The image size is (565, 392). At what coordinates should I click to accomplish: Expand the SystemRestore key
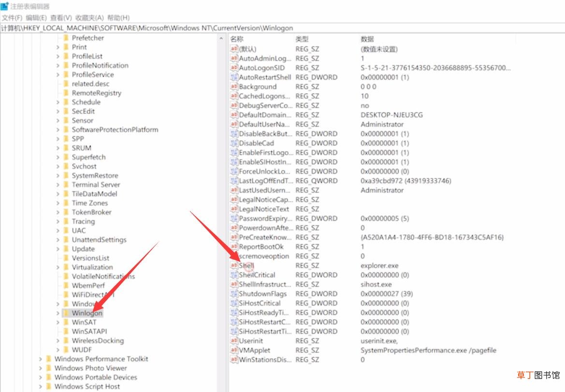(x=58, y=175)
